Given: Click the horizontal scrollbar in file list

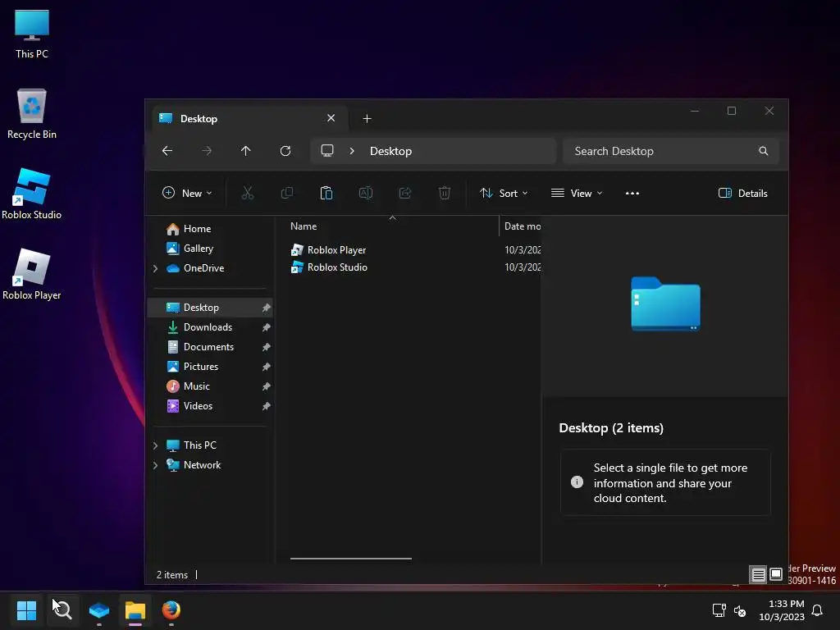Looking at the screenshot, I should click(351, 558).
